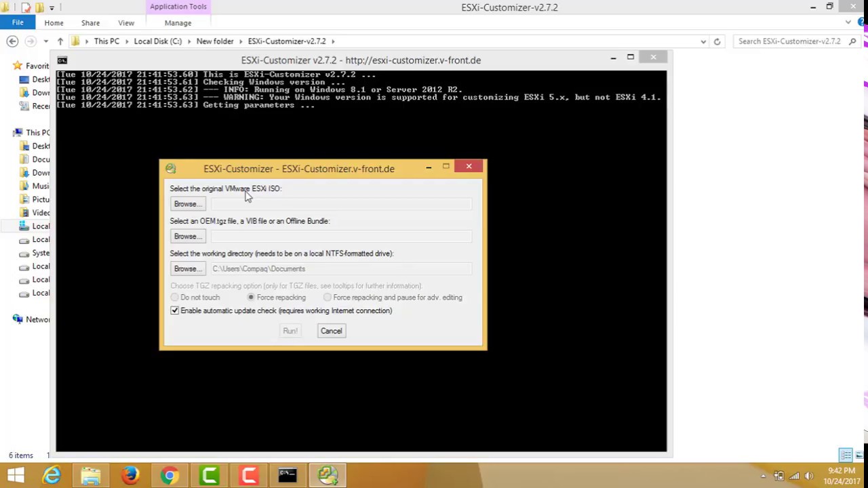The image size is (868, 488).
Task: Click the Quick Access properties icon
Action: [26, 7]
